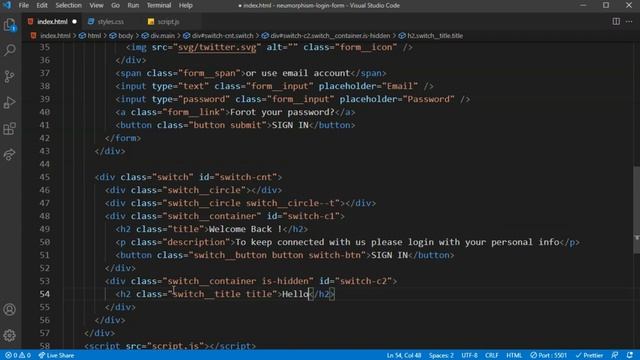Click HTML language mode selector
Screen dimensions: 640x360
pos(514,355)
